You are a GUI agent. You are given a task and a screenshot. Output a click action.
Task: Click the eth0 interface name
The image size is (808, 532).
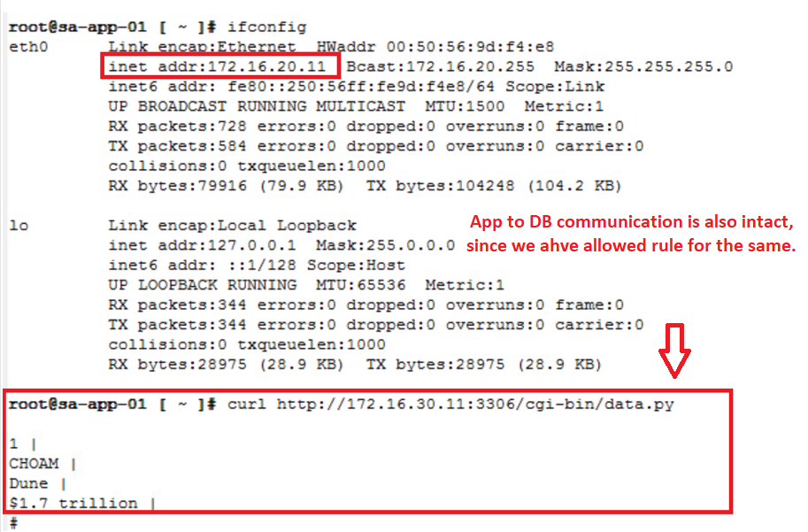point(28,47)
